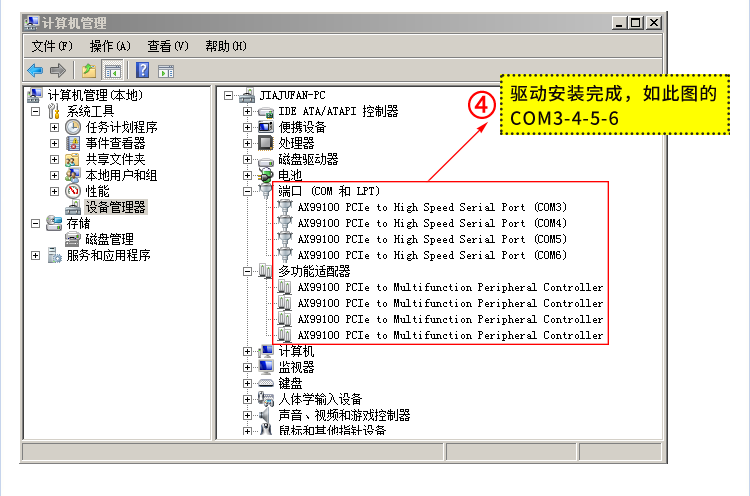Click the 存储 storage icon
This screenshot has height=496, width=750.
pyautogui.click(x=54, y=223)
